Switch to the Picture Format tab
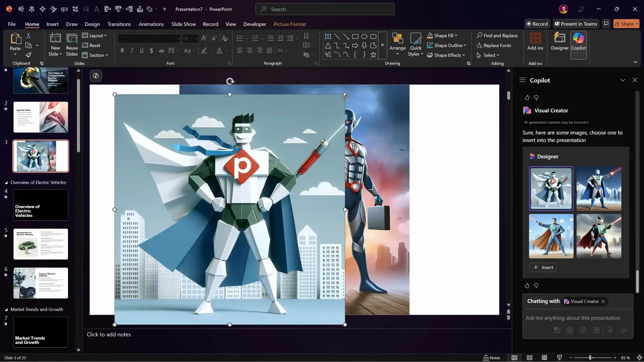The height and width of the screenshot is (362, 644). [290, 24]
